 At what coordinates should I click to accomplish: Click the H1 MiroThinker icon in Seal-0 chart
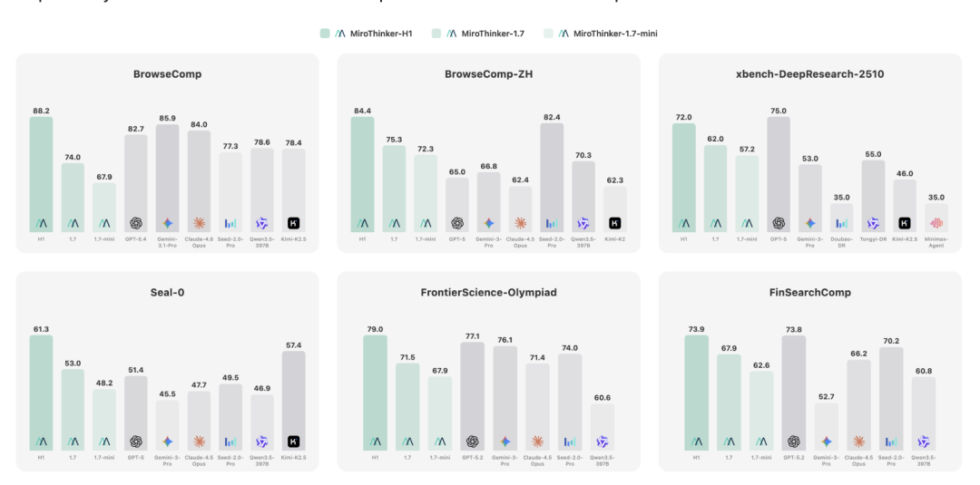point(42,441)
